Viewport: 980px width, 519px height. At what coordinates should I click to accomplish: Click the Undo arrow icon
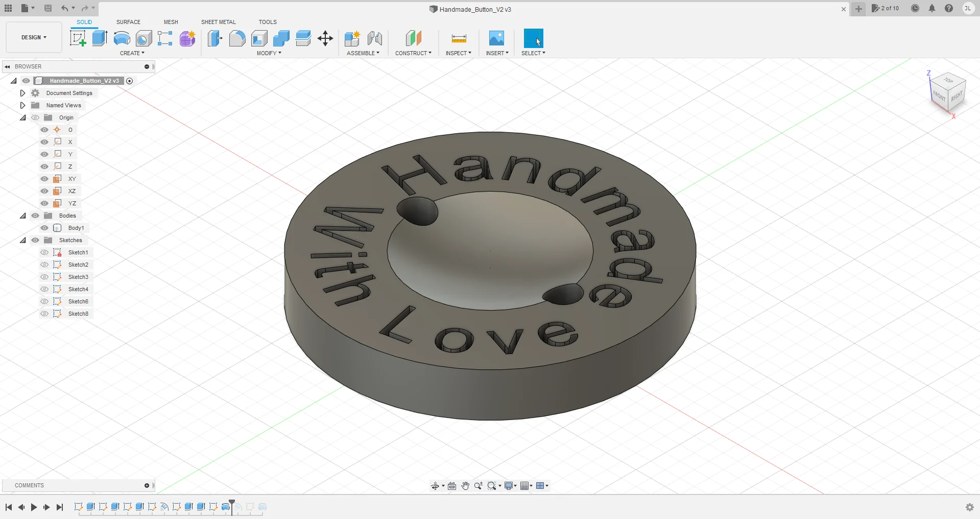tap(64, 8)
